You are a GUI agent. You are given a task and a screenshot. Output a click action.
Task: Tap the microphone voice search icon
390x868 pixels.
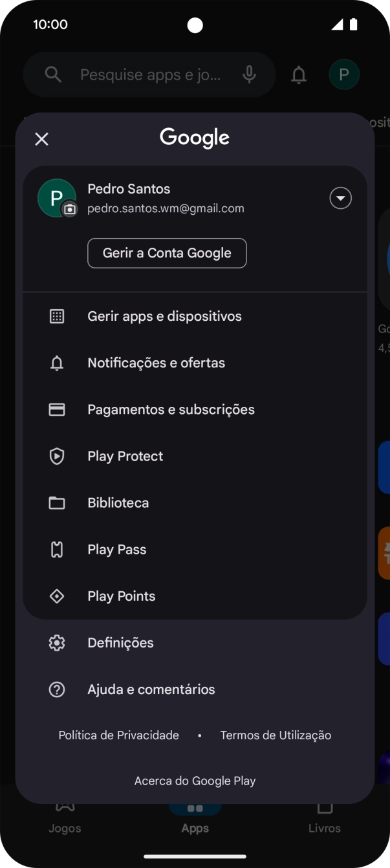[x=250, y=74]
